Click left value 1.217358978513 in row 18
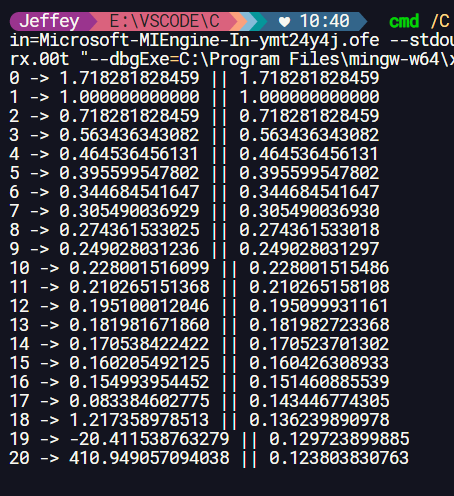Screen dimensions: 454x496 (x=139, y=420)
